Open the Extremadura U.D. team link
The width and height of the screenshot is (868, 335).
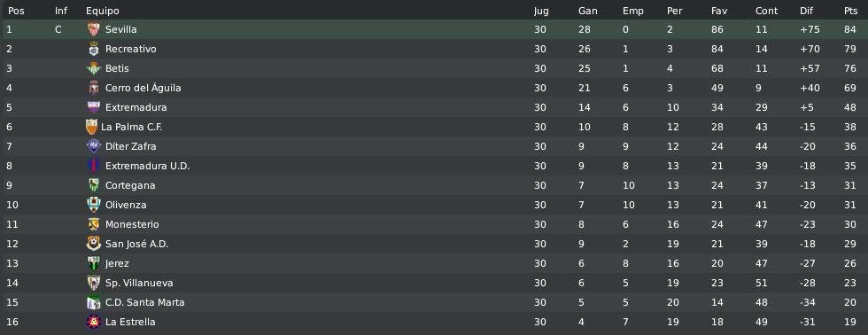(147, 166)
